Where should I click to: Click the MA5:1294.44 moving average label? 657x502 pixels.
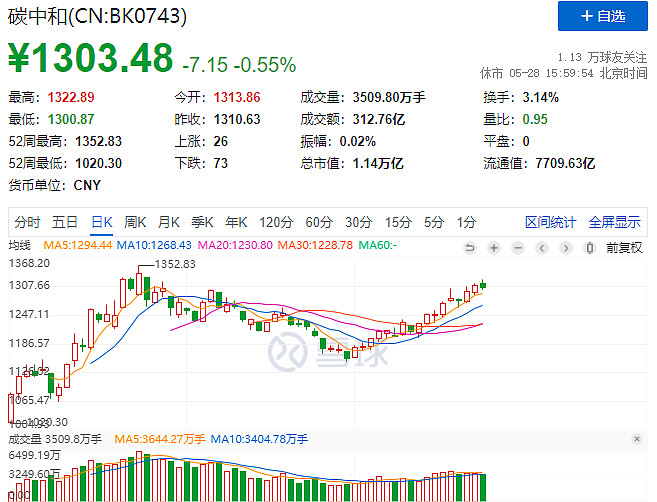[78, 245]
